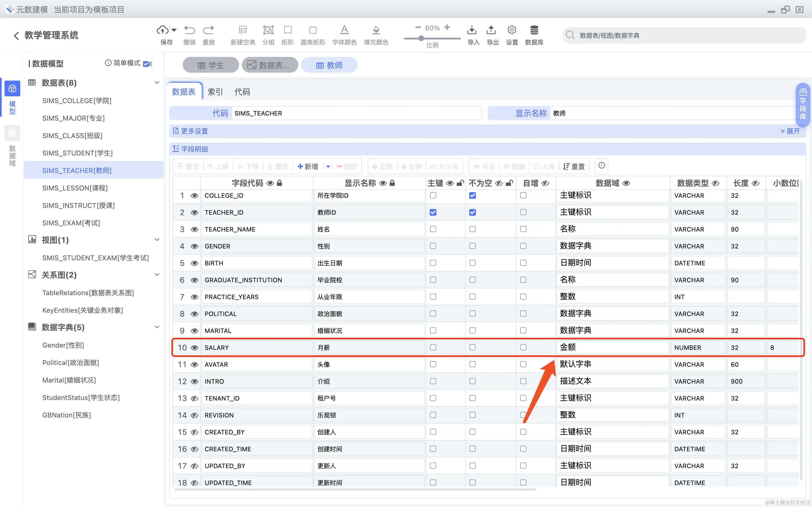Switch to the Student tab

(211, 65)
